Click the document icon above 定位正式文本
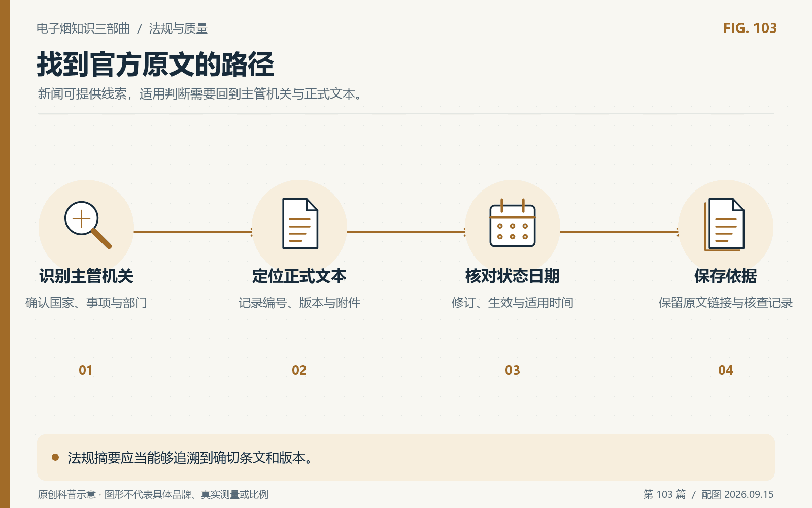Viewport: 812px width, 508px height. tap(300, 224)
